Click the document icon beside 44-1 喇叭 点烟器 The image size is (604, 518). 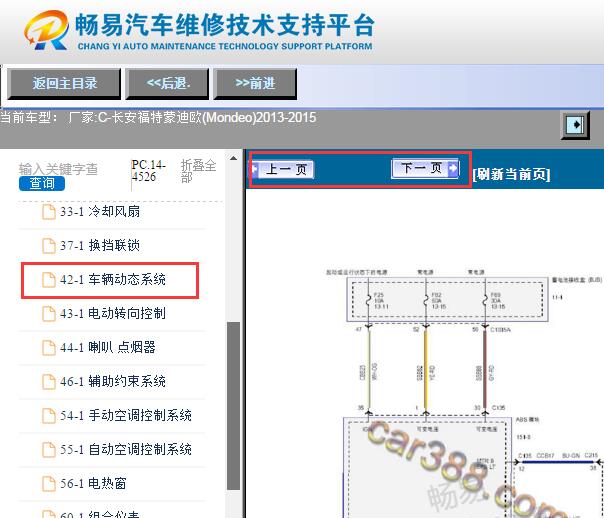click(49, 347)
